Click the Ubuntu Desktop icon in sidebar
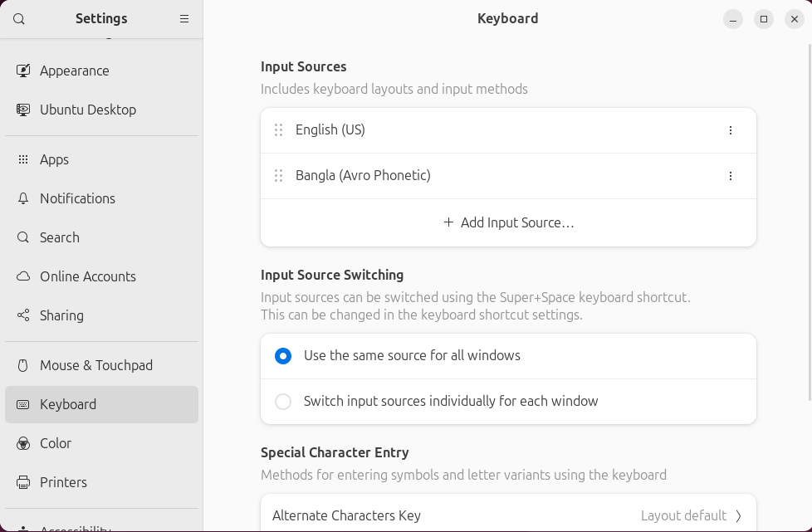 (23, 110)
